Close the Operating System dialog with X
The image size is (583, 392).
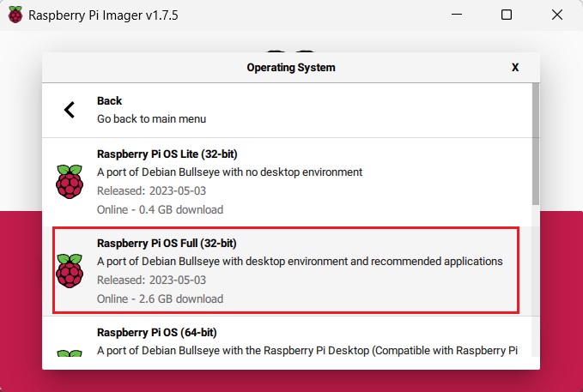515,67
